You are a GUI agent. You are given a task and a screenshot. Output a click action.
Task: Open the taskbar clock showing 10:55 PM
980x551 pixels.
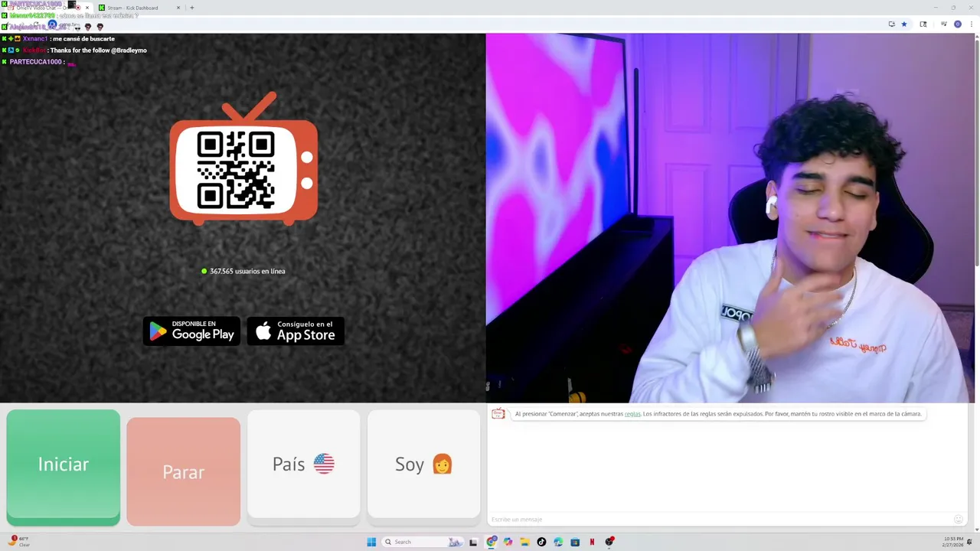[954, 542]
